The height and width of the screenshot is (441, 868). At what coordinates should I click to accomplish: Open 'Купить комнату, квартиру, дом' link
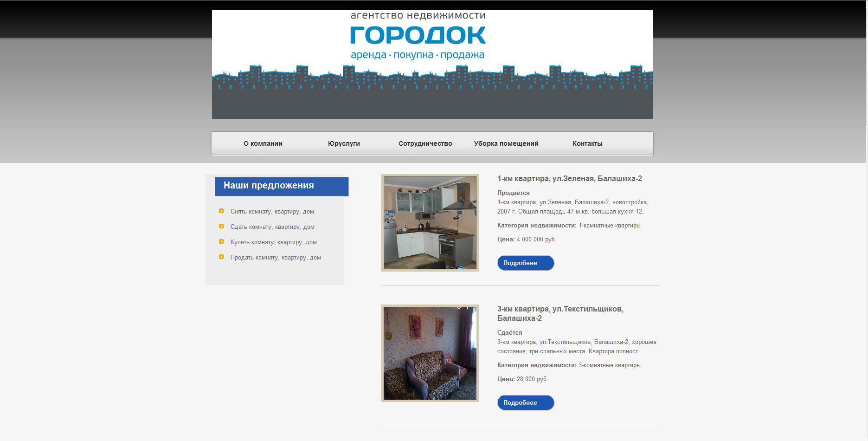click(x=274, y=242)
